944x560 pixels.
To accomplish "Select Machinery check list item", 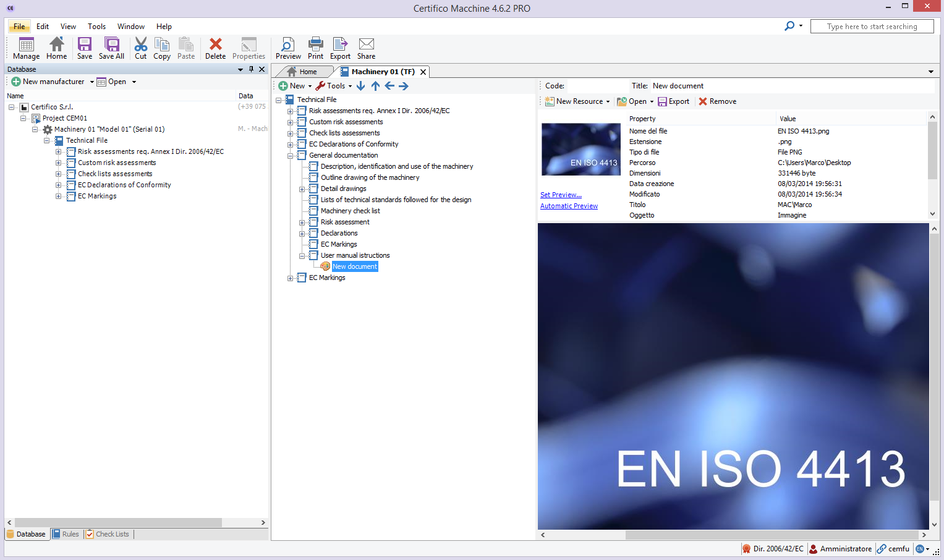I will [x=350, y=211].
